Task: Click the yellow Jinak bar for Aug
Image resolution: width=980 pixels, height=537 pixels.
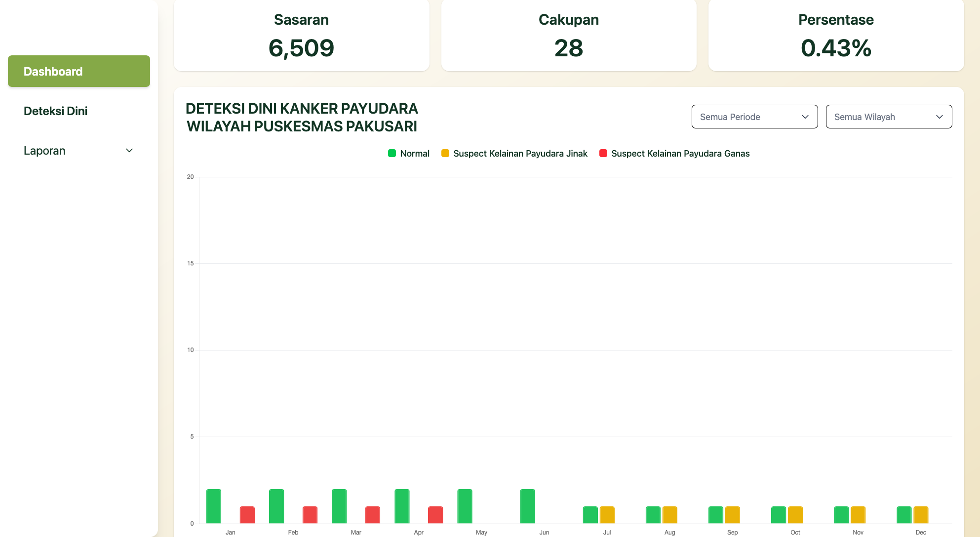Action: (x=670, y=515)
